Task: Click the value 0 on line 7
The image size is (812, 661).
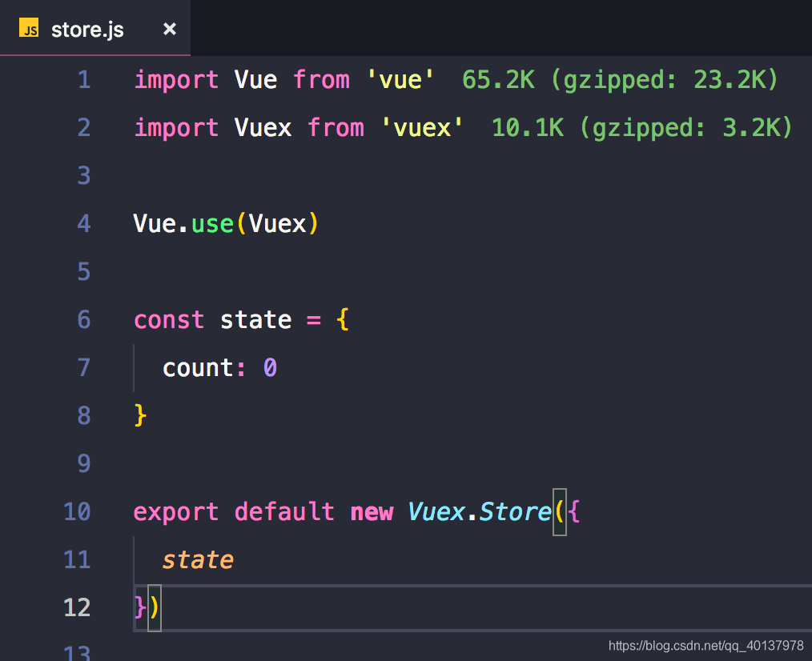Action: point(271,368)
